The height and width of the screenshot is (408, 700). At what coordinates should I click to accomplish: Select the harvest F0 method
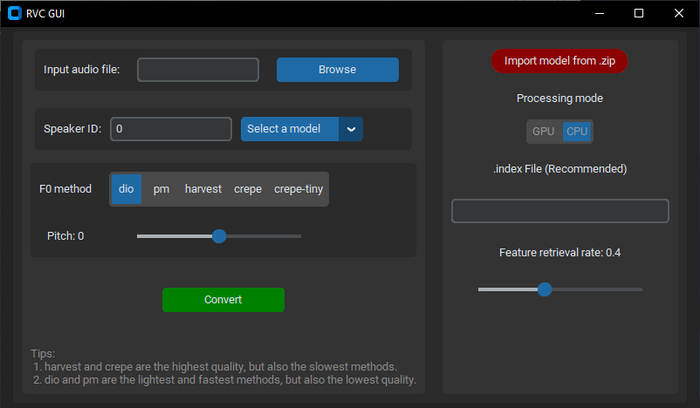coord(203,189)
